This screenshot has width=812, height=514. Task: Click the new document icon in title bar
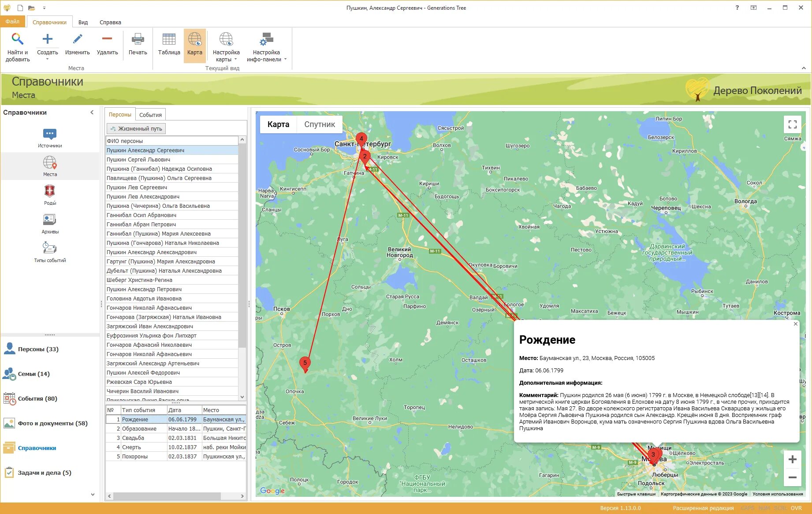click(x=20, y=8)
